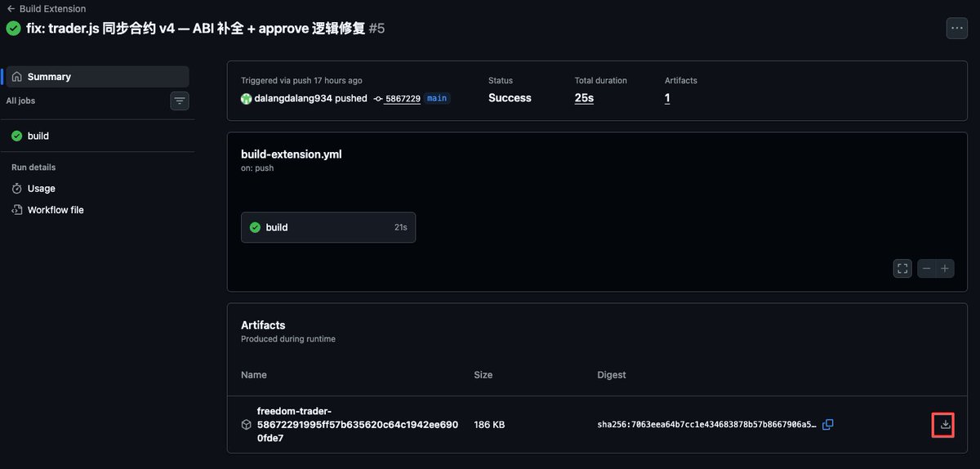Click the artifact package icon
Screen dimensions: 980x469
pyautogui.click(x=246, y=425)
